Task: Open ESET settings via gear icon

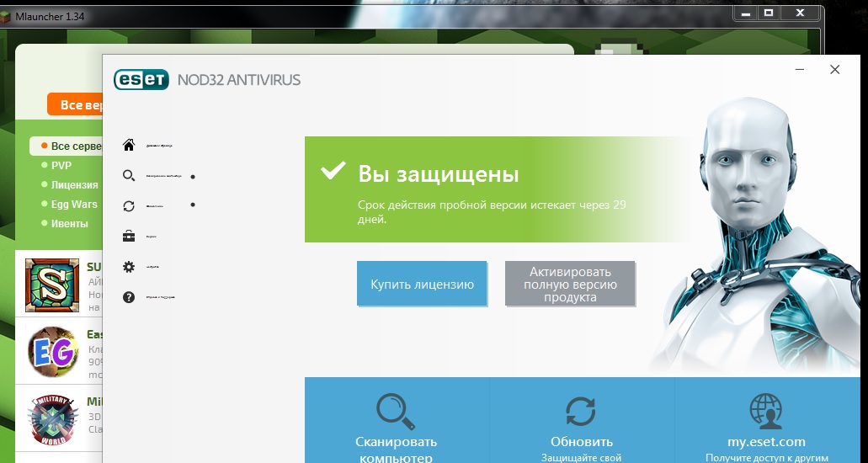Action: pos(129,267)
